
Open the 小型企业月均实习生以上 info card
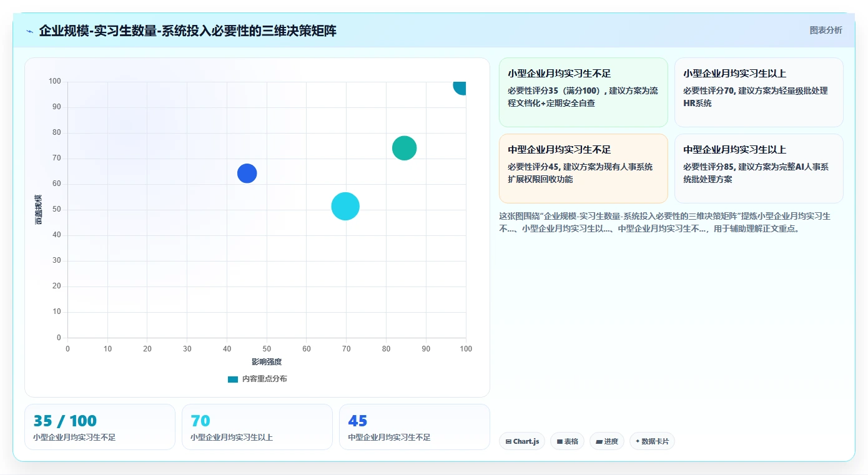point(759,92)
